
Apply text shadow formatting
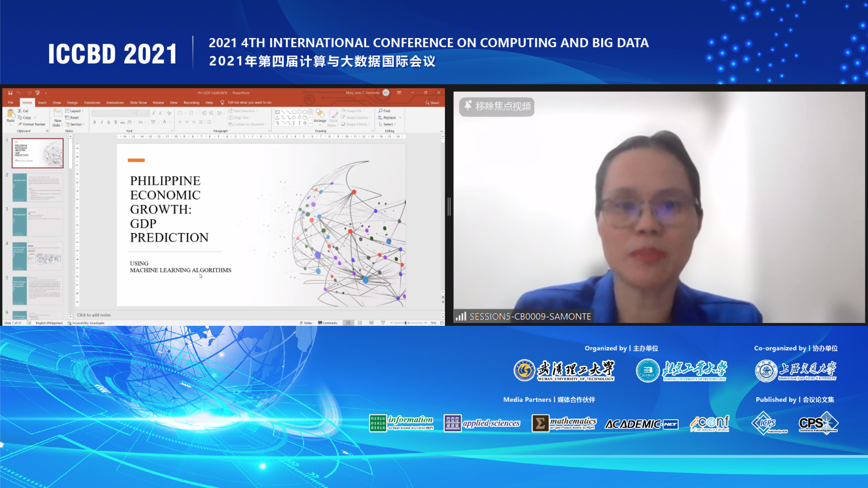click(116, 122)
